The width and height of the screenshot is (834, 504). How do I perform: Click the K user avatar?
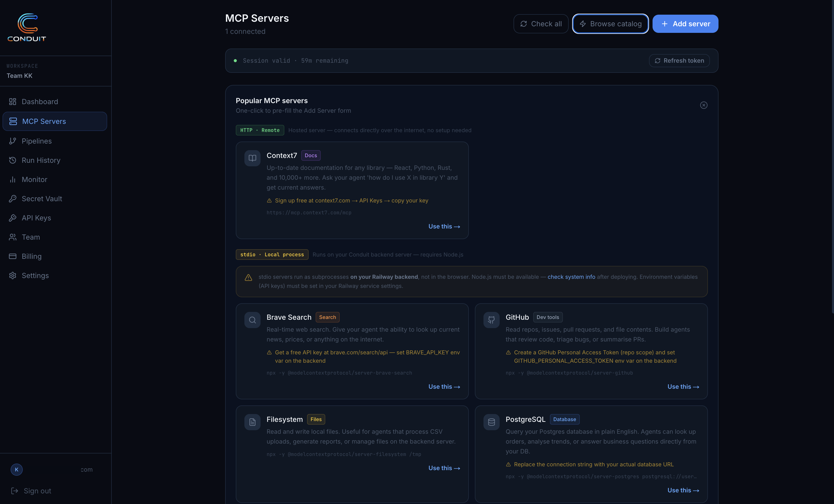[17, 469]
